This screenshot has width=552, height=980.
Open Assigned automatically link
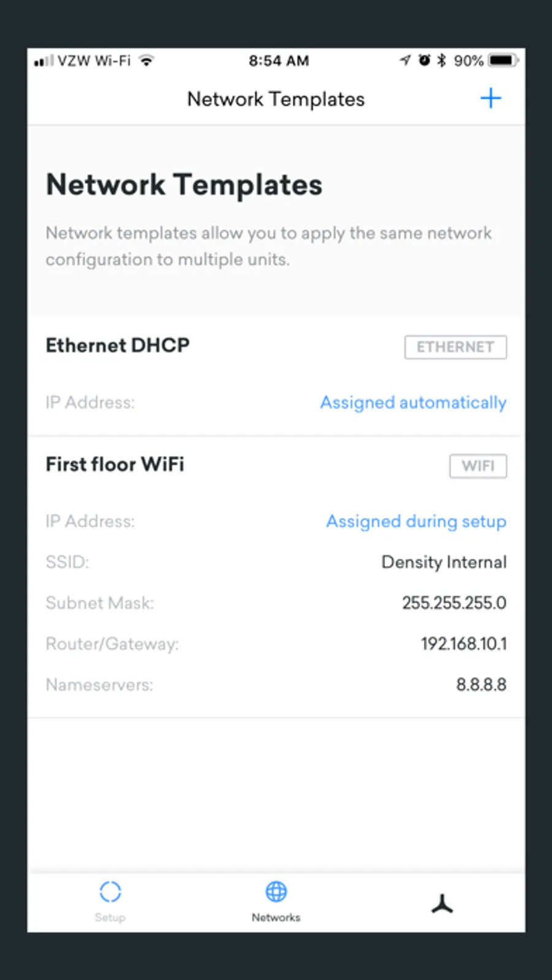(x=413, y=403)
